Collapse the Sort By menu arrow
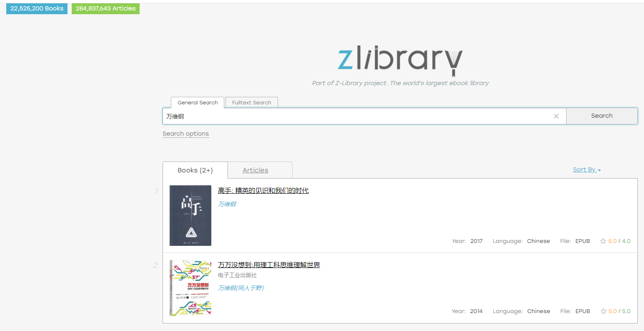The image size is (644, 331). point(599,170)
